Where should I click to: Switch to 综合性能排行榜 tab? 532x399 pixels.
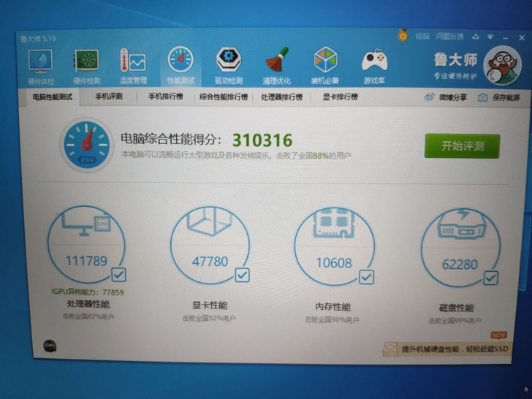(x=224, y=97)
